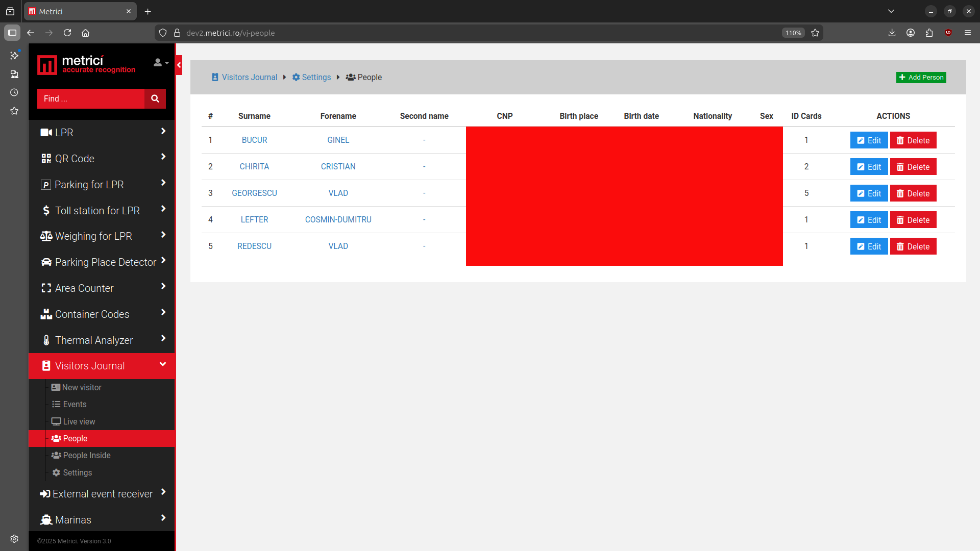Expand the Container Codes menu

[102, 314]
